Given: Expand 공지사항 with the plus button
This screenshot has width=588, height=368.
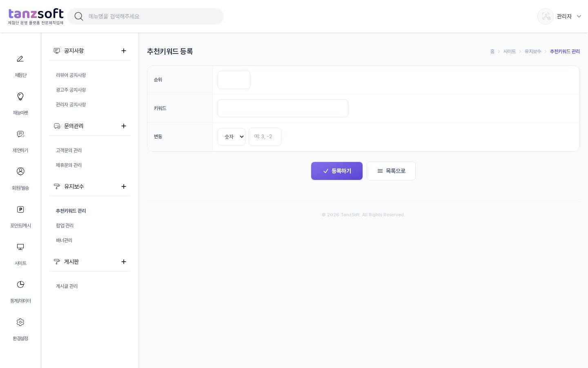Looking at the screenshot, I should click(x=124, y=51).
